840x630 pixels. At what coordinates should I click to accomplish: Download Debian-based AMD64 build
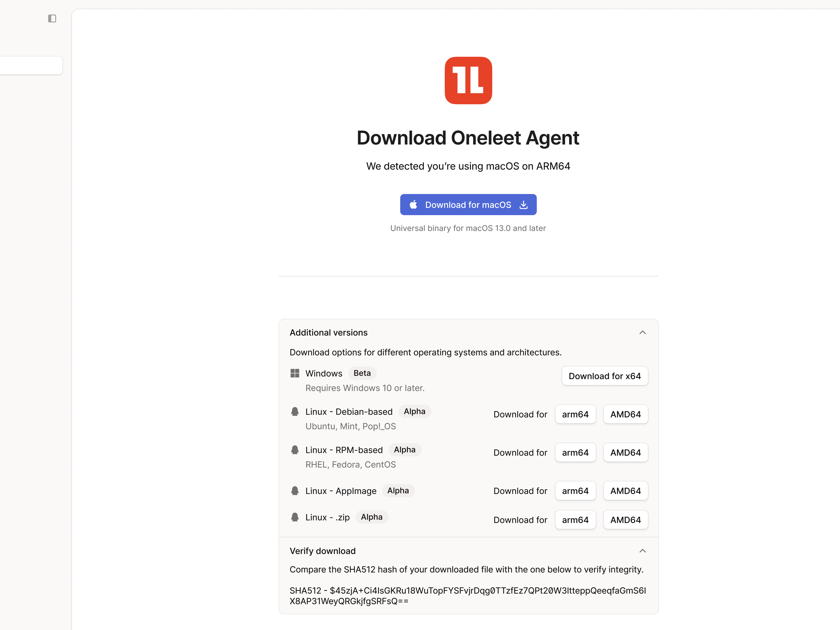pyautogui.click(x=626, y=414)
